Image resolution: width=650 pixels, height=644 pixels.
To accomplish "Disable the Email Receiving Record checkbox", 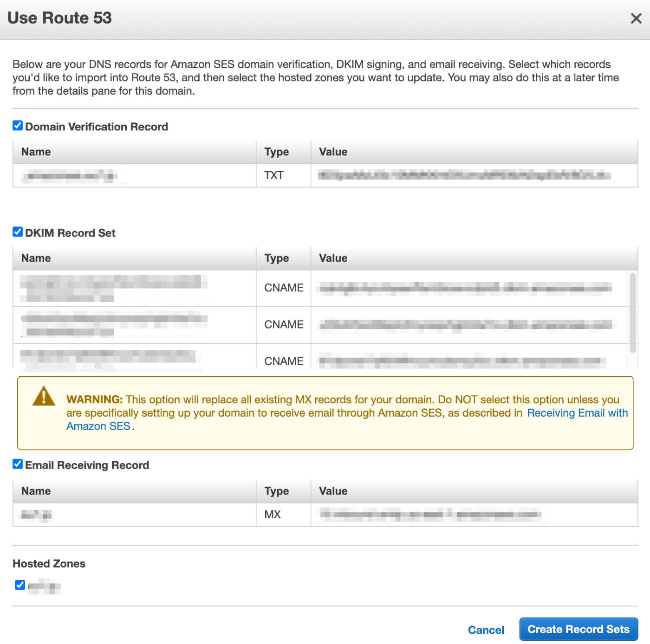I will pyautogui.click(x=18, y=464).
